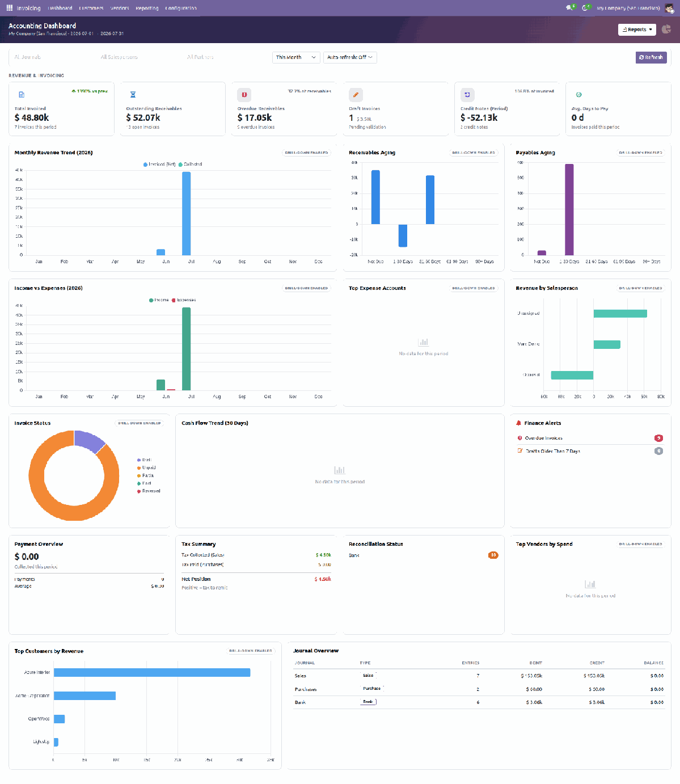Image resolution: width=680 pixels, height=784 pixels.
Task: Toggle the Collected legend series
Action: 190,165
